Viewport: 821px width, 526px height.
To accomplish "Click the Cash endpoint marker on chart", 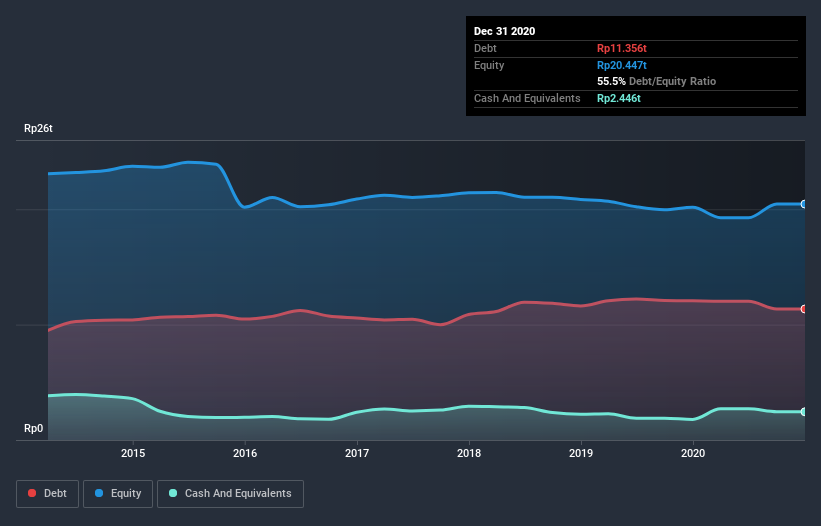I will pyautogui.click(x=803, y=412).
